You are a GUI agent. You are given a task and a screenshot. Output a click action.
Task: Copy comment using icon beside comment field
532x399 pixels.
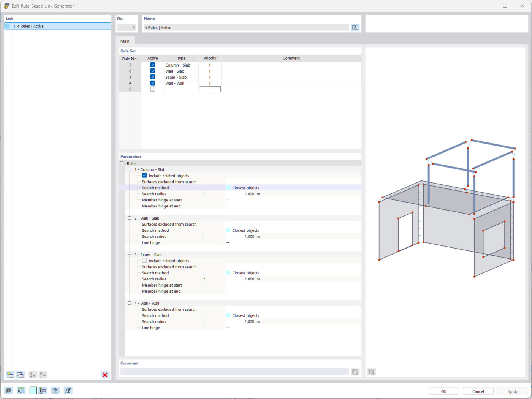click(355, 372)
